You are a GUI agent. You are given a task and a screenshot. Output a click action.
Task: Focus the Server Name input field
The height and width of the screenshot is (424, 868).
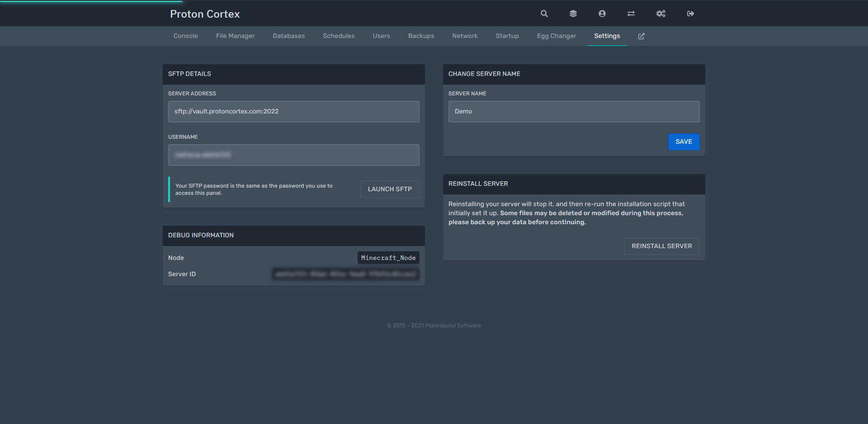coord(574,112)
